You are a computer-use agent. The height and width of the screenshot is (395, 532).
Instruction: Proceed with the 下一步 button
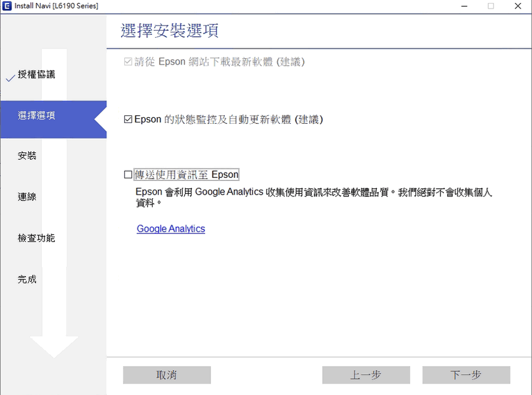[x=466, y=375]
